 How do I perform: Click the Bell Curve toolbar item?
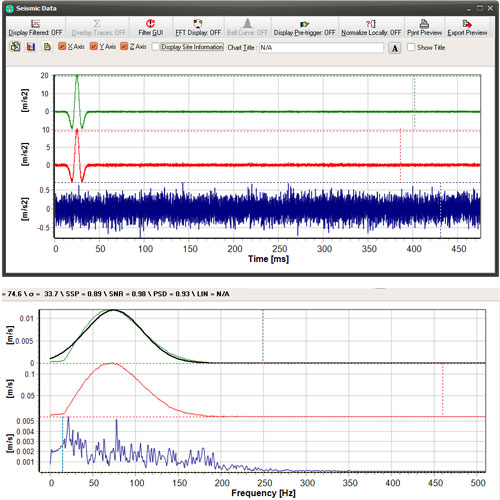[x=247, y=27]
